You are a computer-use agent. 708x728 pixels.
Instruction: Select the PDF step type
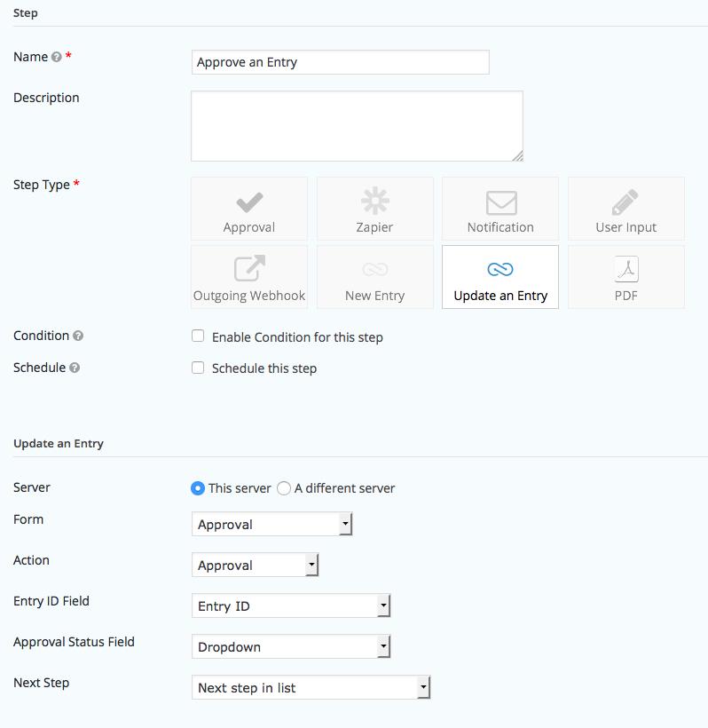pos(625,277)
